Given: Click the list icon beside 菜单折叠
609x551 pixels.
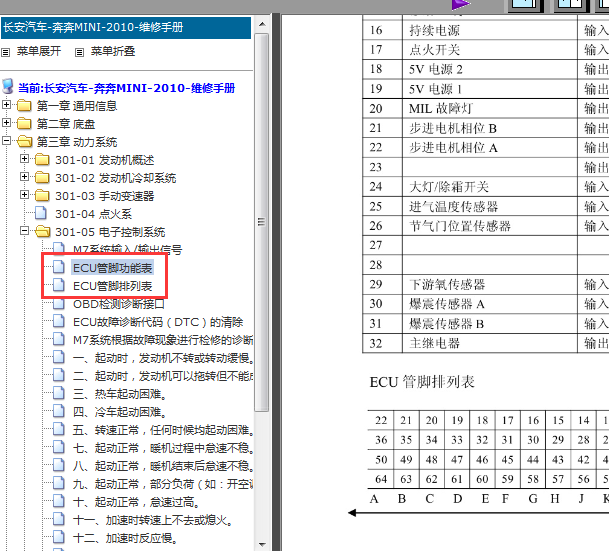Looking at the screenshot, I should pos(79,52).
